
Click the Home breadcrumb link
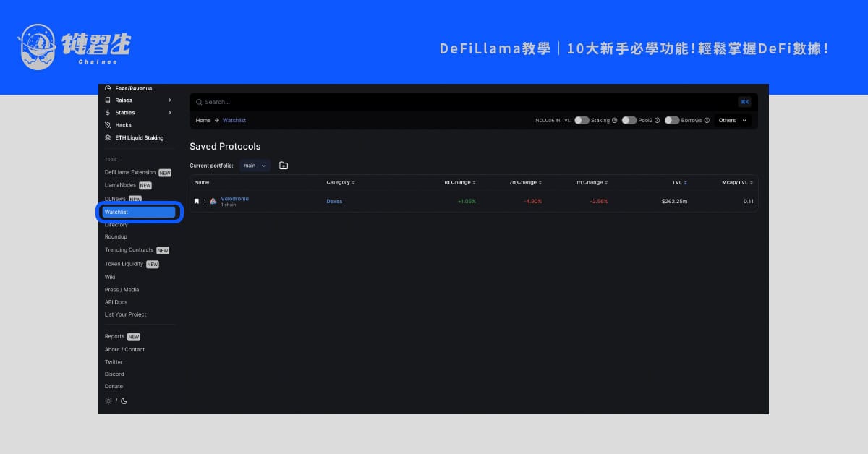[203, 121]
